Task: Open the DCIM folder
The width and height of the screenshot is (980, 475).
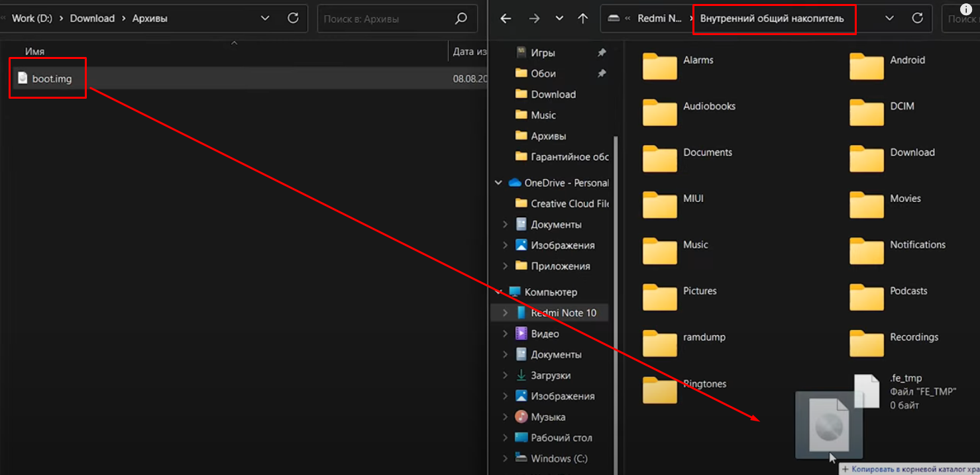Action: (867, 112)
